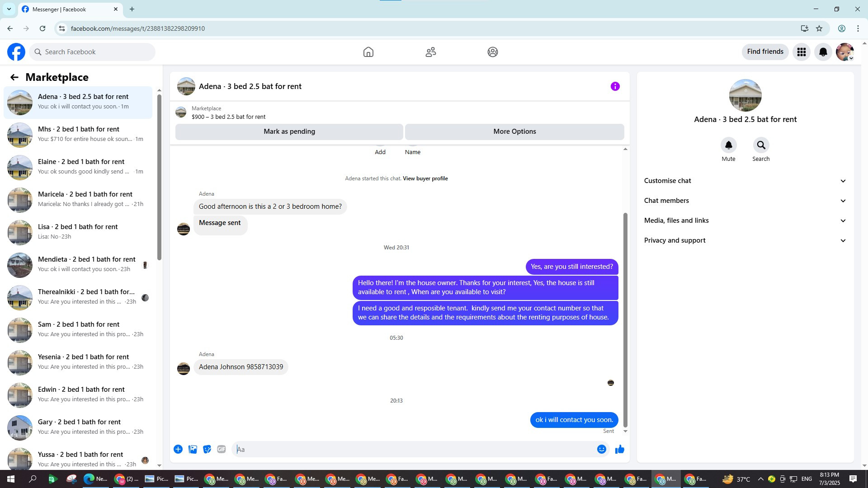Open the View buyer profile link
This screenshot has width=868, height=488.
(x=425, y=178)
